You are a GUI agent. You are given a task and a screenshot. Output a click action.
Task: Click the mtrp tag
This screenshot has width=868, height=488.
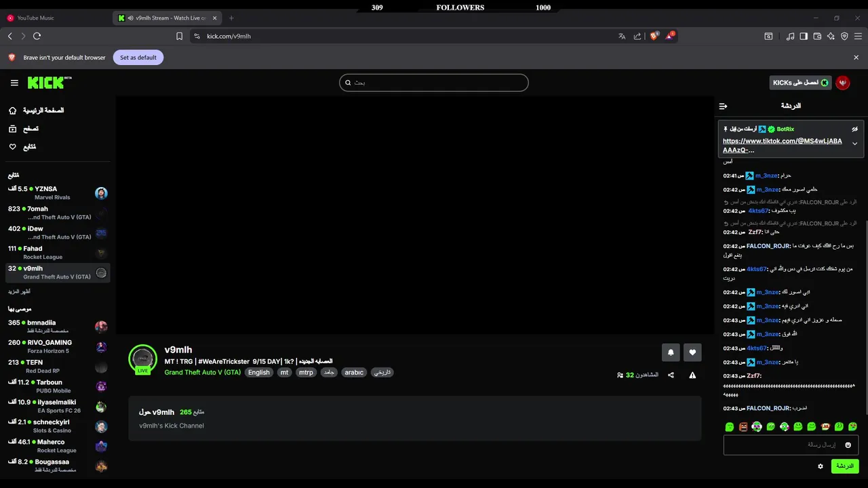[x=306, y=372]
